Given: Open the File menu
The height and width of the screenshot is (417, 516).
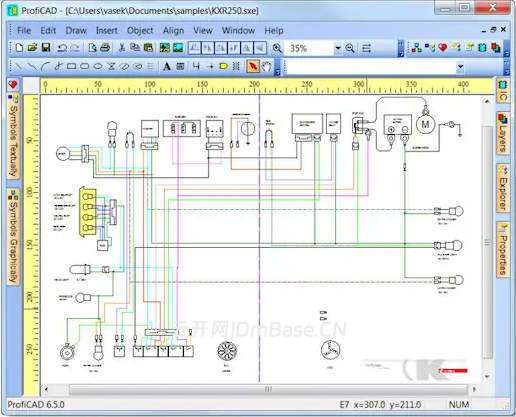Looking at the screenshot, I should 24,31.
